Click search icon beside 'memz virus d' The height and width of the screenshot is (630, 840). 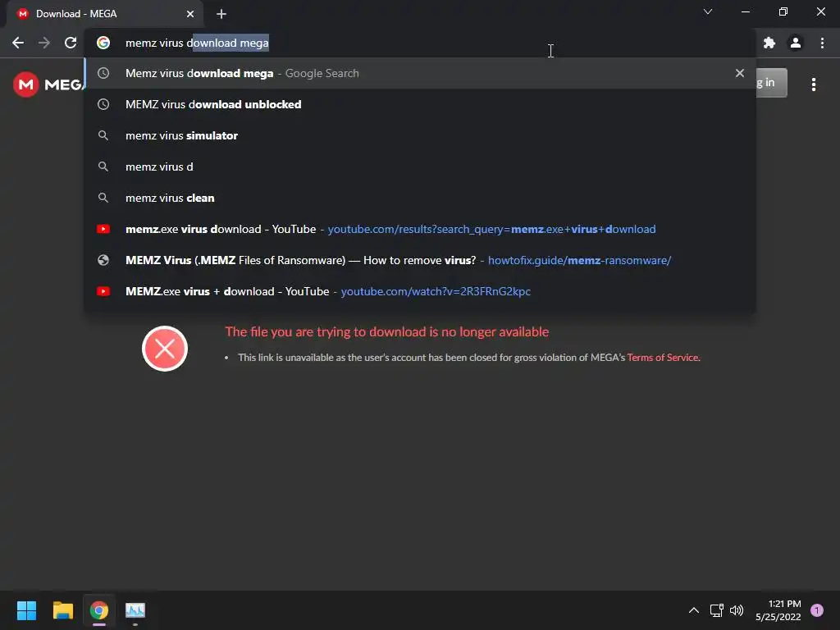[103, 167]
